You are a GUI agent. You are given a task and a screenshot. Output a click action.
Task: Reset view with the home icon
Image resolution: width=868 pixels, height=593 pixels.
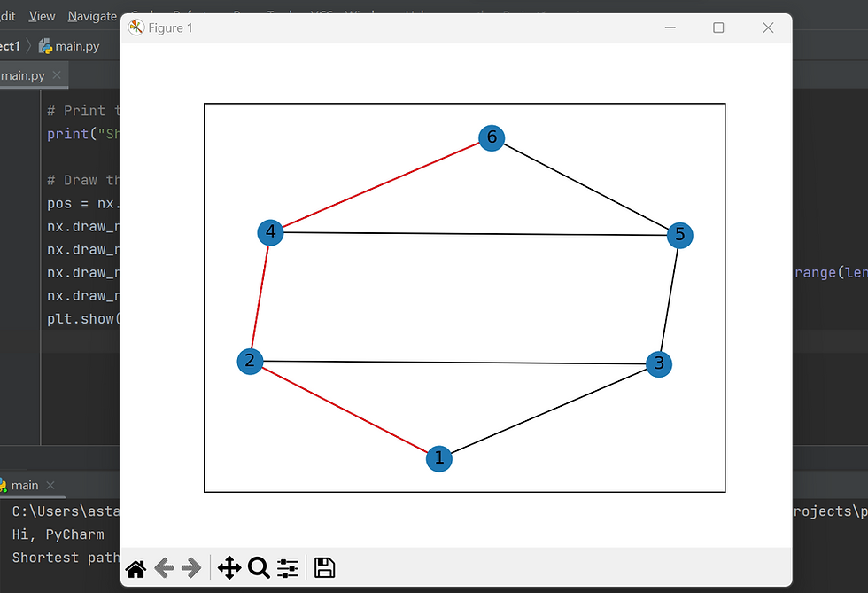click(x=136, y=567)
